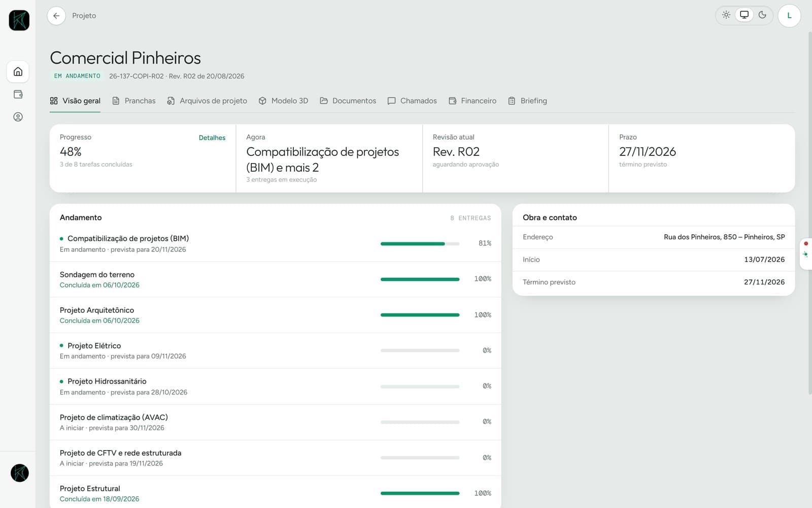Screen dimensions: 812x508
Task: Click the 27/11/2026 Prazo value
Action: coord(648,152)
